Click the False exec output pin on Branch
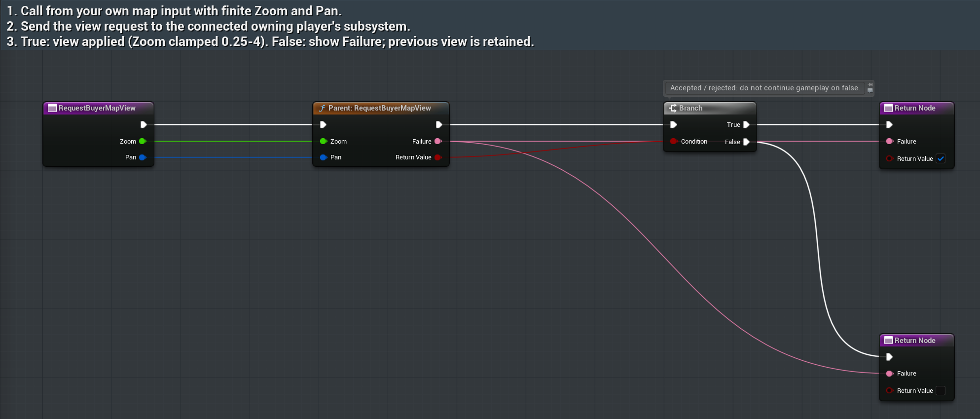 pos(746,142)
